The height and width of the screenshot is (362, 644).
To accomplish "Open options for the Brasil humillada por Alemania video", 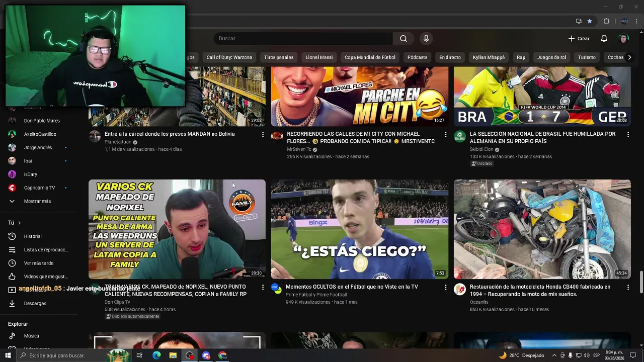I will (628, 134).
